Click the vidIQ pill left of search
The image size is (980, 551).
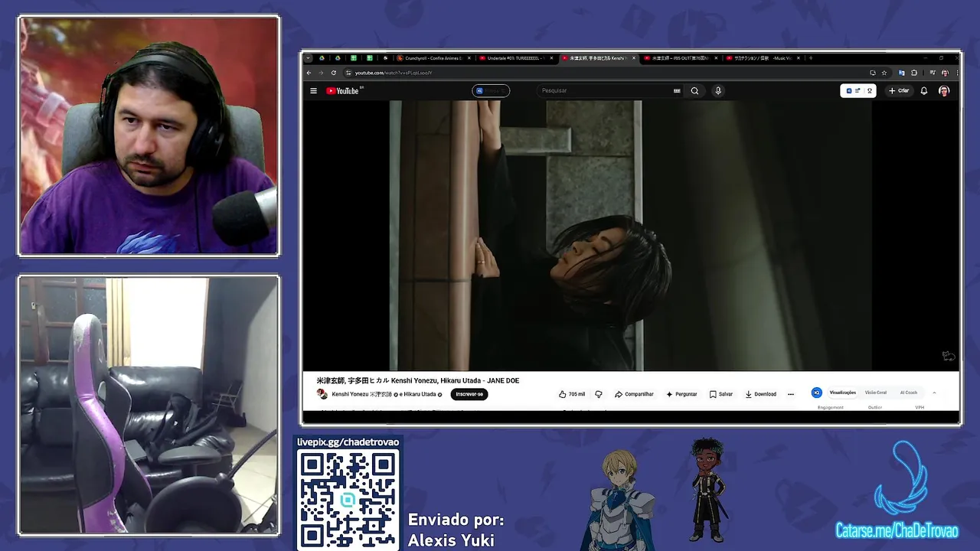coord(491,90)
